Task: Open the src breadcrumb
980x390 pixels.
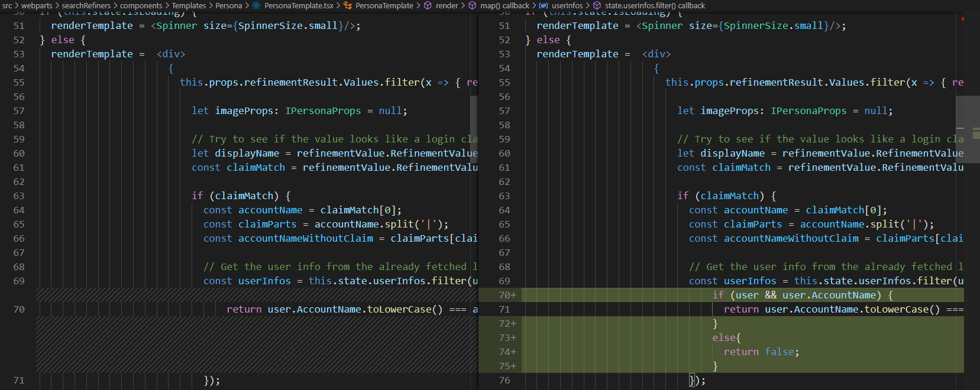Action: click(7, 5)
